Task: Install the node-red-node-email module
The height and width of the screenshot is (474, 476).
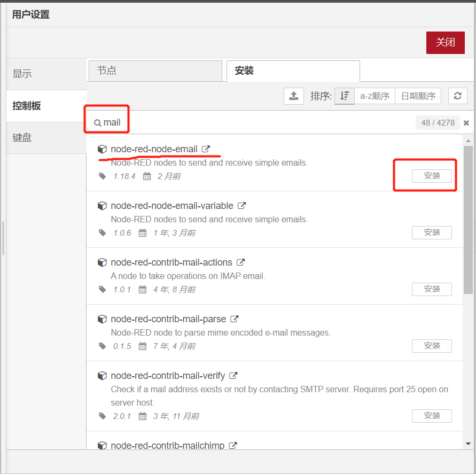Action: [432, 176]
